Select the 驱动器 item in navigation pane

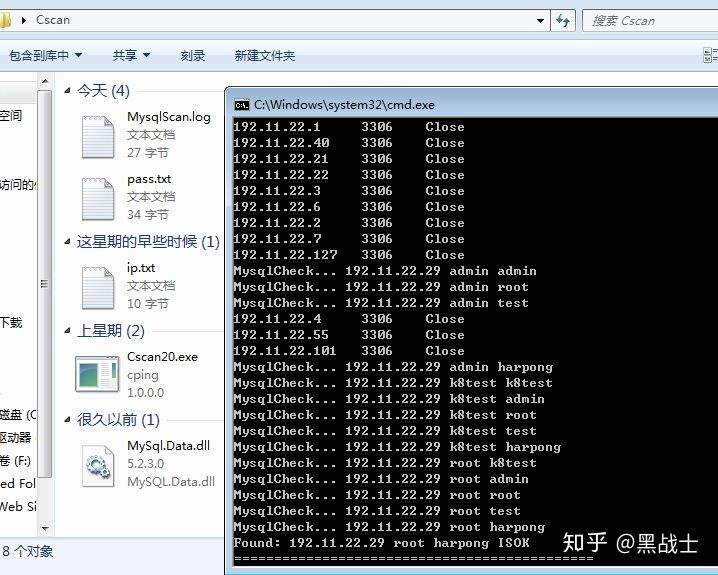tap(16, 437)
